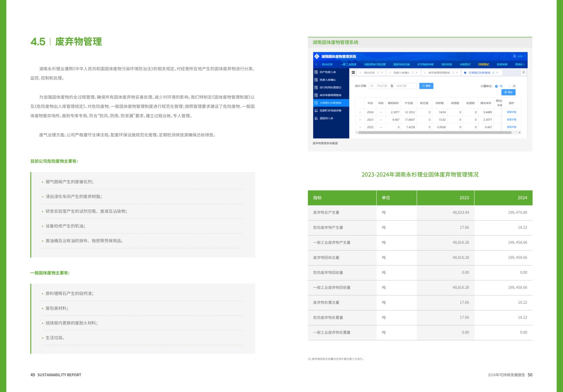The width and height of the screenshot is (563, 392).
Task: Click the table's horizontal scrollbar
Action: [435, 132]
